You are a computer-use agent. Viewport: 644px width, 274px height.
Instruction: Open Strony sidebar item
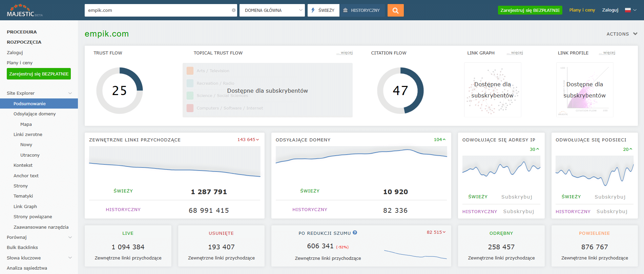pos(21,186)
